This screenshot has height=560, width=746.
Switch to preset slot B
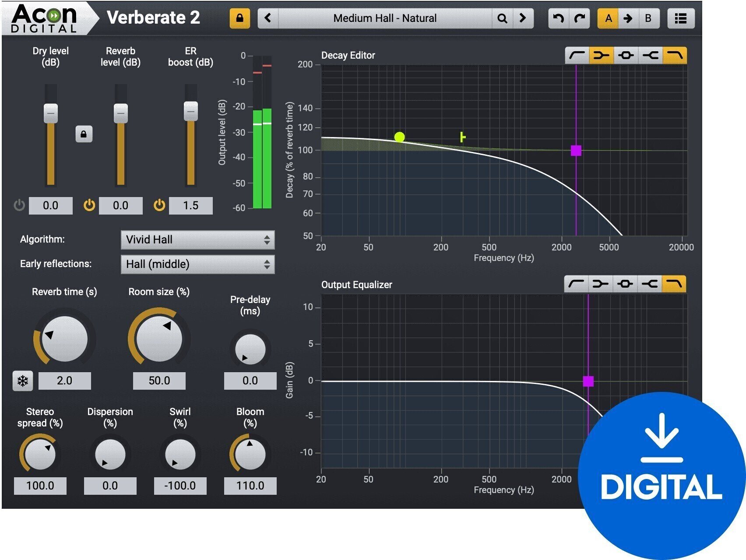click(648, 18)
